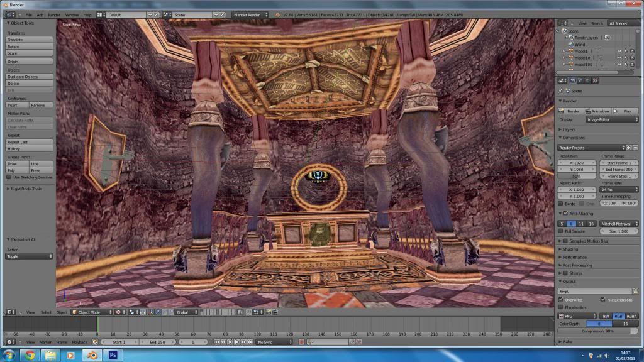644x362 pixels.
Task: Open Windows Explorer folder on taskbar
Action: 50,355
